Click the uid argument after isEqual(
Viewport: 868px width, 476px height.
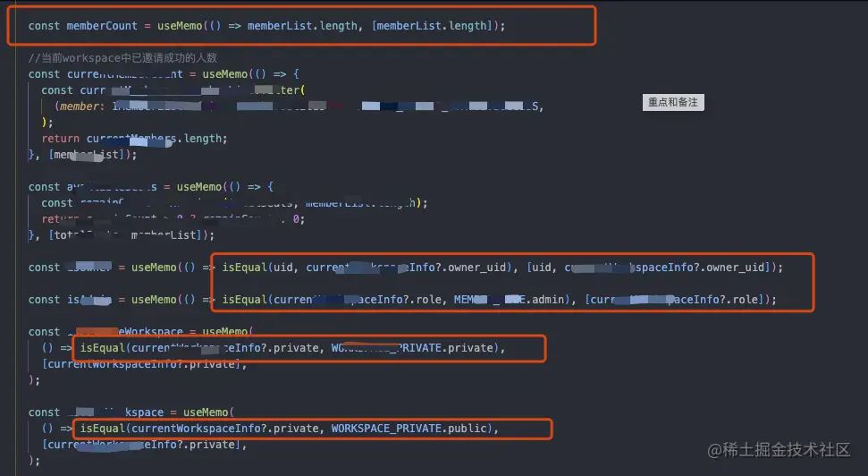tap(282, 268)
